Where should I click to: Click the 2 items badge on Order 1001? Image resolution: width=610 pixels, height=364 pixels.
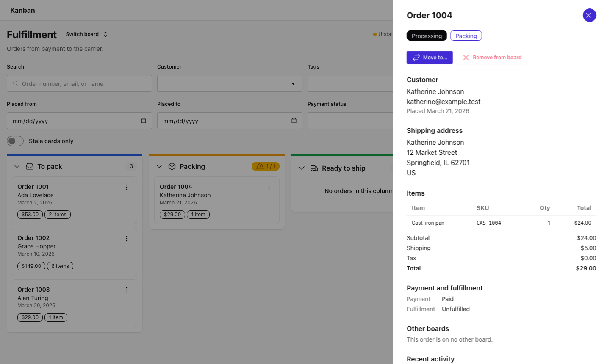(58, 215)
